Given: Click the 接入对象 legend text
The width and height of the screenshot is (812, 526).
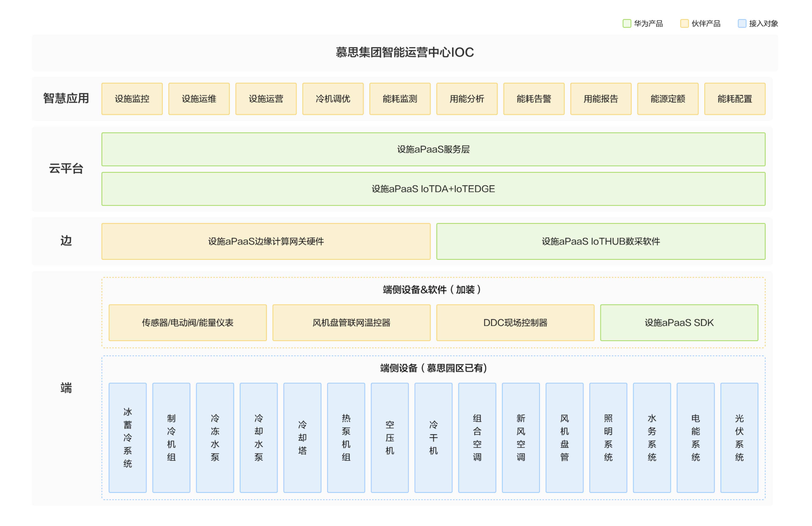Looking at the screenshot, I should click(764, 23).
